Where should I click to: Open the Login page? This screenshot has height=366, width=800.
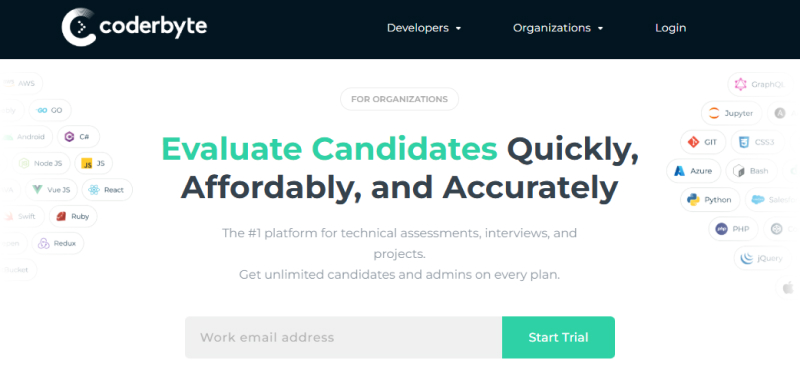pos(670,28)
